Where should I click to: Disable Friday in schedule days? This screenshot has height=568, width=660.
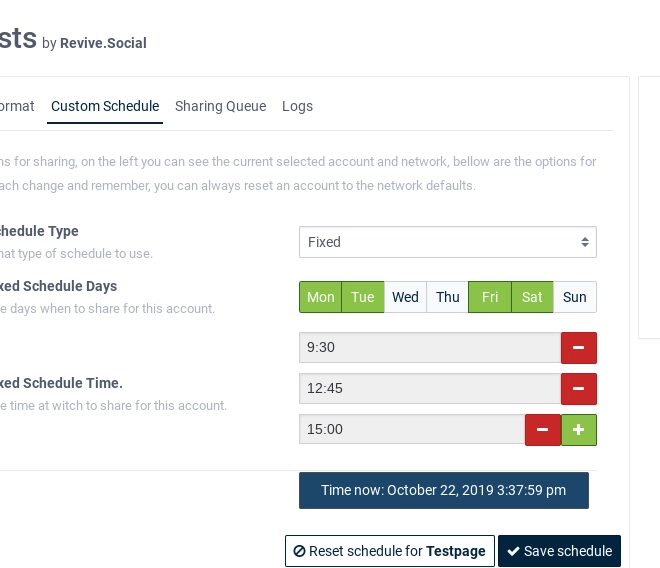[x=490, y=297]
